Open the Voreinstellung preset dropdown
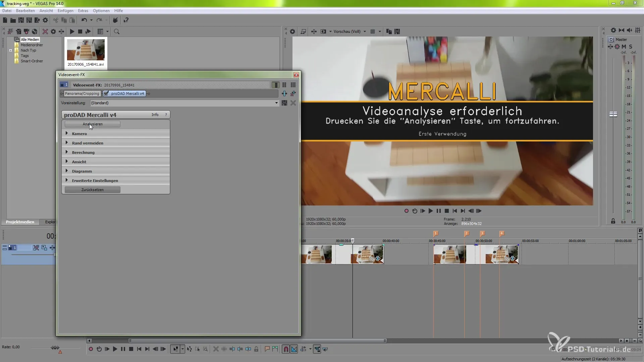 pyautogui.click(x=184, y=103)
